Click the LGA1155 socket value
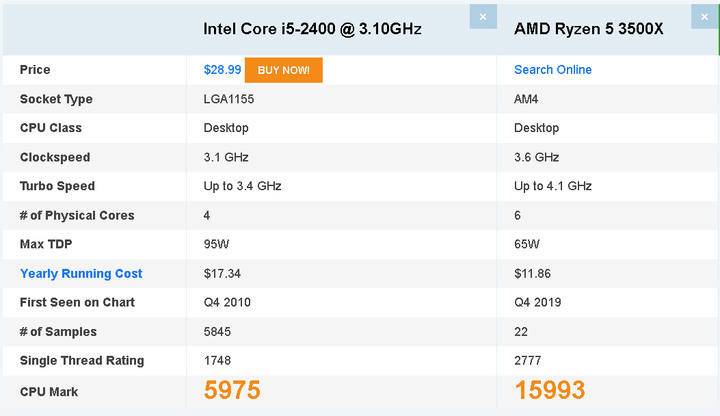 (229, 99)
